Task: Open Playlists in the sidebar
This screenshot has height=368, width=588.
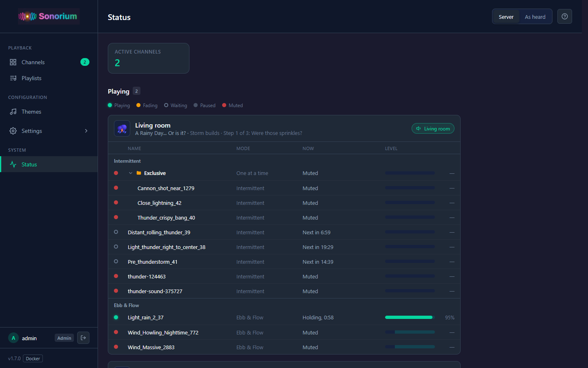Action: (x=49, y=78)
